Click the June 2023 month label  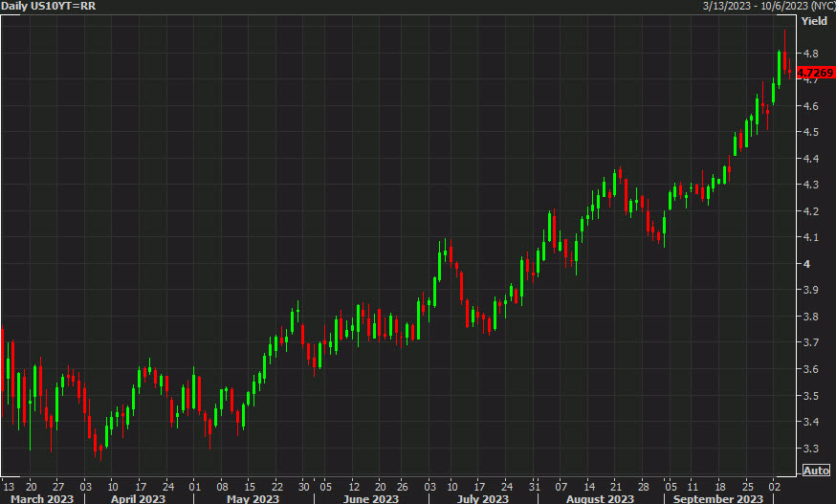click(371, 498)
